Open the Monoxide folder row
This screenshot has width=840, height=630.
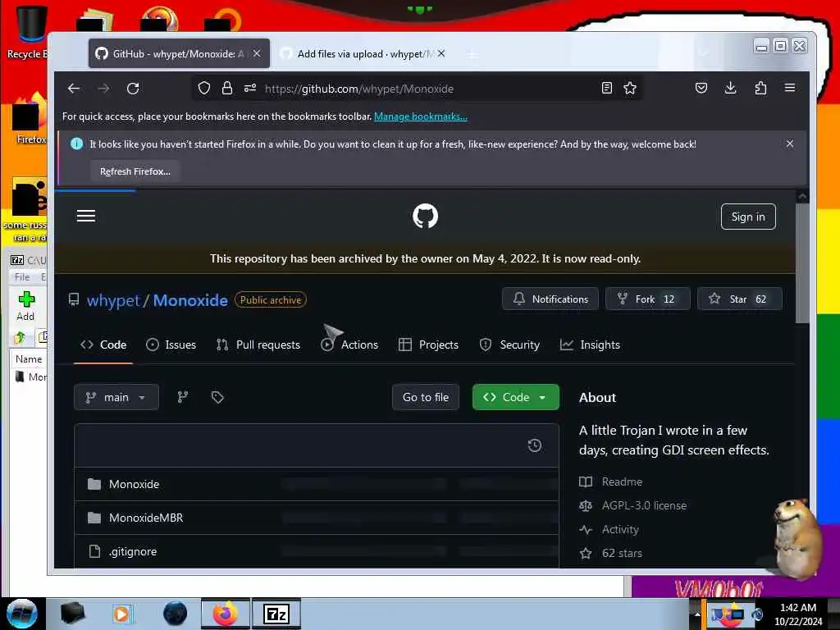coord(317,484)
